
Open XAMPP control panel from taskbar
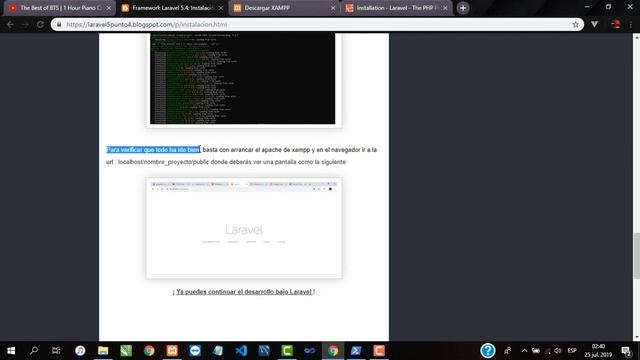[172, 351]
